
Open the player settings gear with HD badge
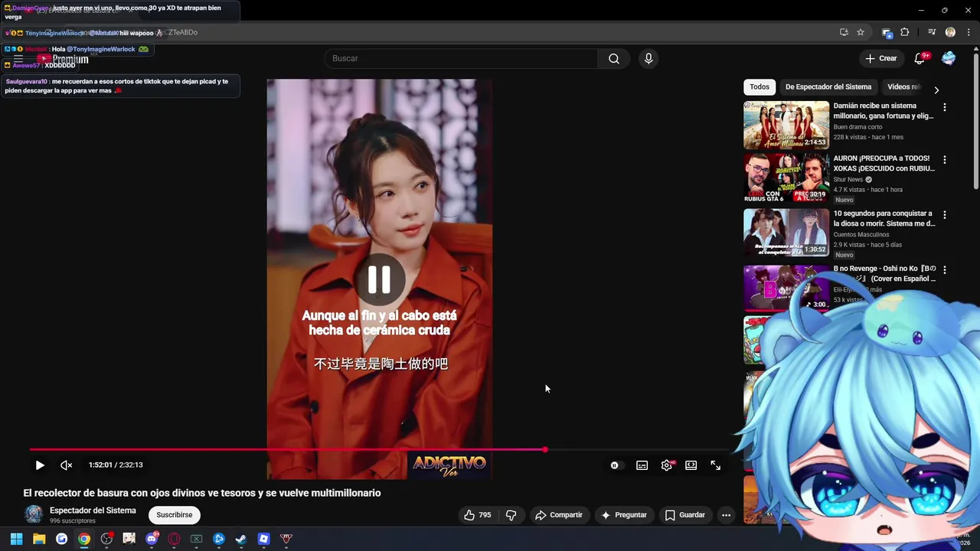pyautogui.click(x=667, y=465)
